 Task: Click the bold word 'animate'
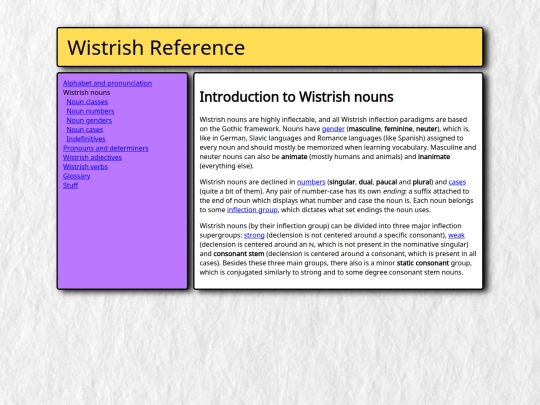point(294,157)
